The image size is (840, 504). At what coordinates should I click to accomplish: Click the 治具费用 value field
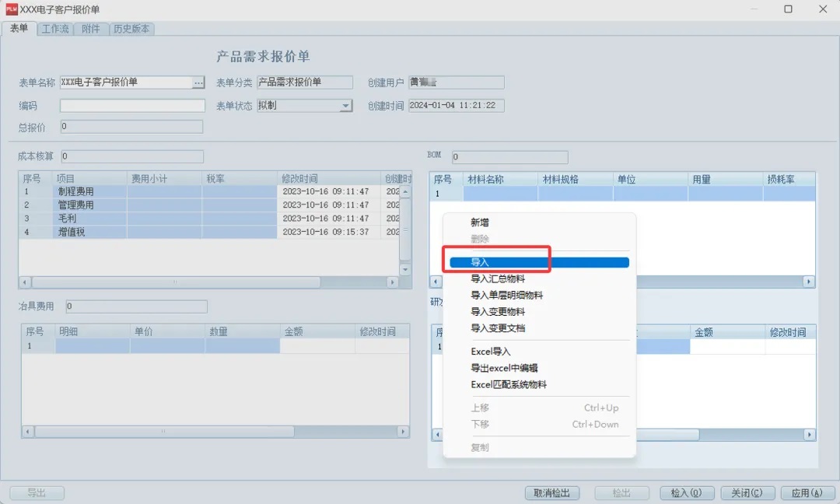[x=137, y=306]
